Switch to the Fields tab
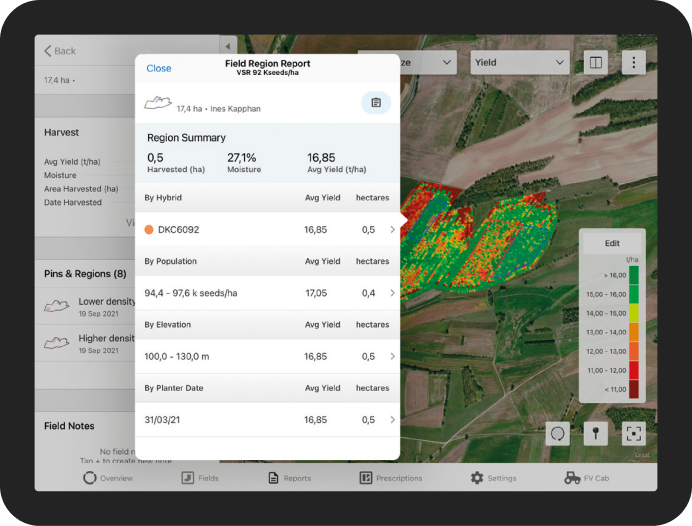This screenshot has width=692, height=526. [200, 478]
